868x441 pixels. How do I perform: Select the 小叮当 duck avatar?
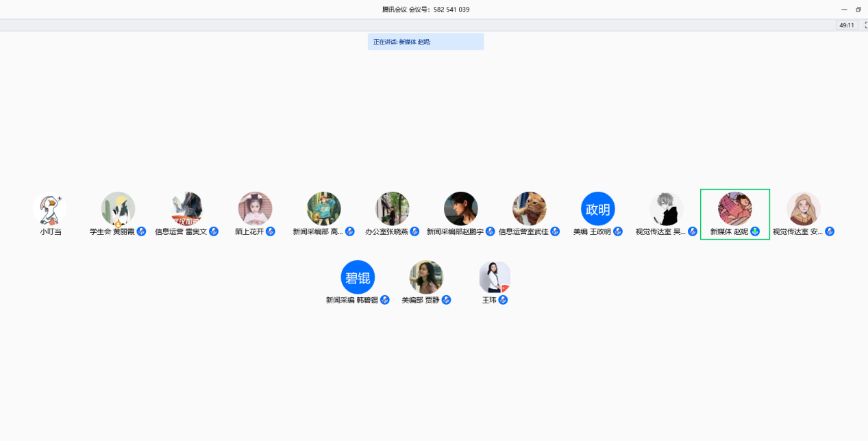click(50, 209)
